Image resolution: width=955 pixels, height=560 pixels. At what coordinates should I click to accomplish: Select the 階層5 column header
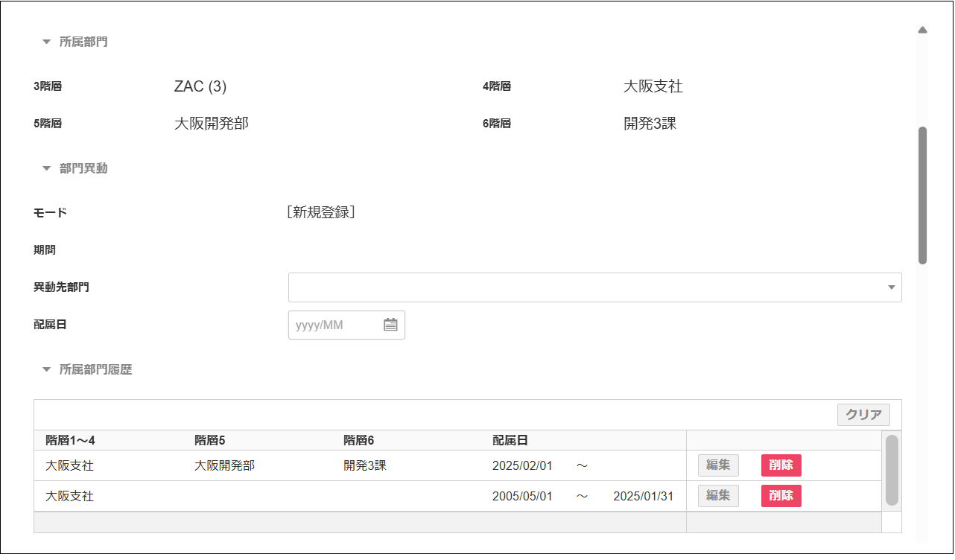click(x=209, y=440)
